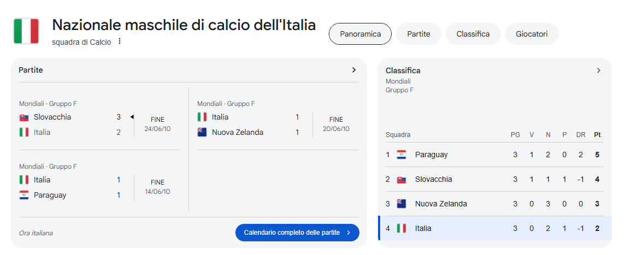Switch to the Classifica tab
Screen dimensions: 644x255
[473, 34]
